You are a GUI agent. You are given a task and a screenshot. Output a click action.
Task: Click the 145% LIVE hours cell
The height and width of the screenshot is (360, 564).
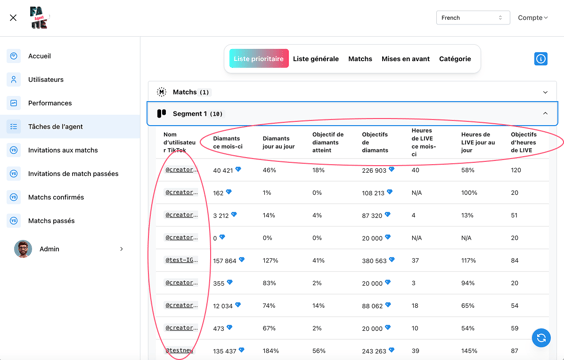coord(469,351)
